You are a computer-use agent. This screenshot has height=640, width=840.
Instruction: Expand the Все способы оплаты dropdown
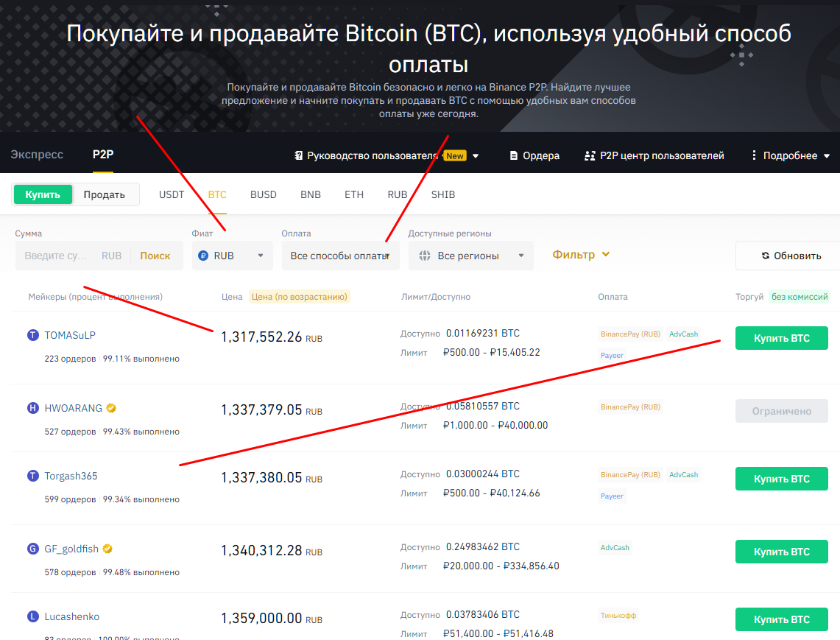[x=340, y=255]
